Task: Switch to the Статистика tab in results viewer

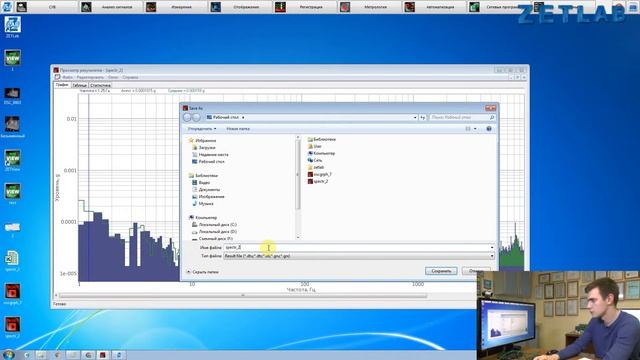Action: (100, 85)
